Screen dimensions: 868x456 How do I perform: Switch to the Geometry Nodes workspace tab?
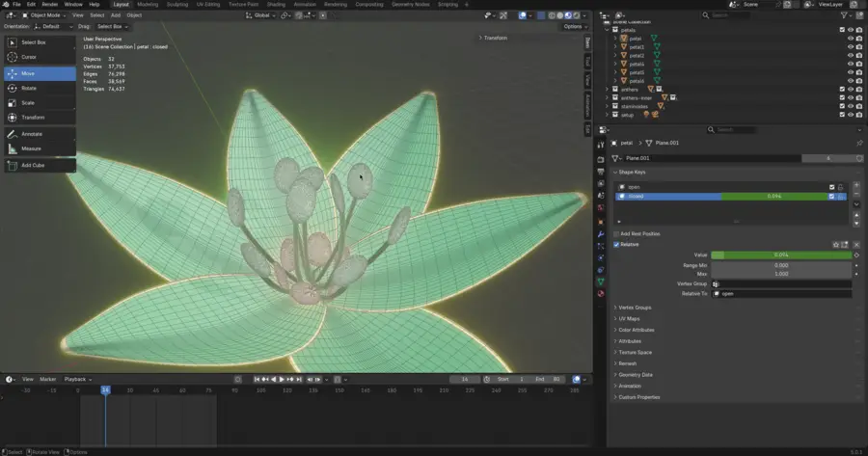pyautogui.click(x=410, y=5)
